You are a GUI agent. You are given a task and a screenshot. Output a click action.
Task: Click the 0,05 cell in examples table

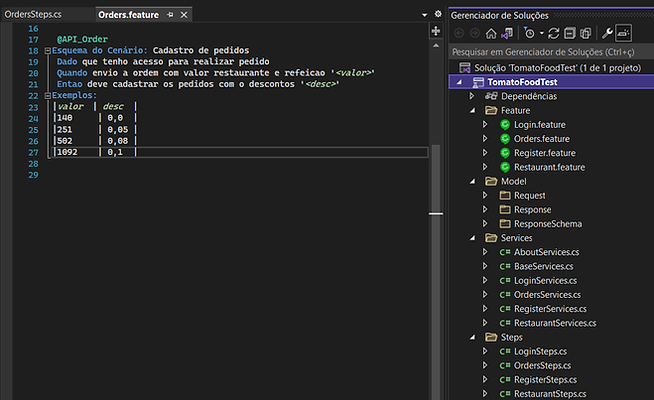[118, 130]
